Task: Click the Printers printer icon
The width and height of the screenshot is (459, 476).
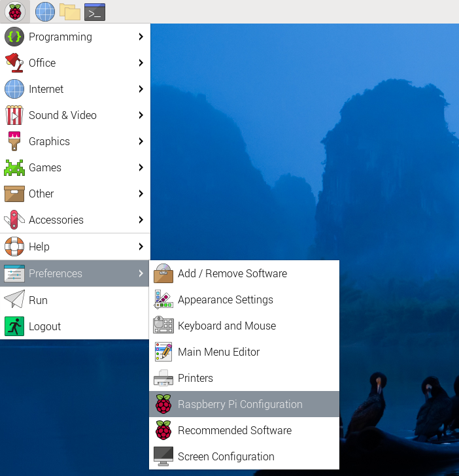Action: tap(163, 378)
